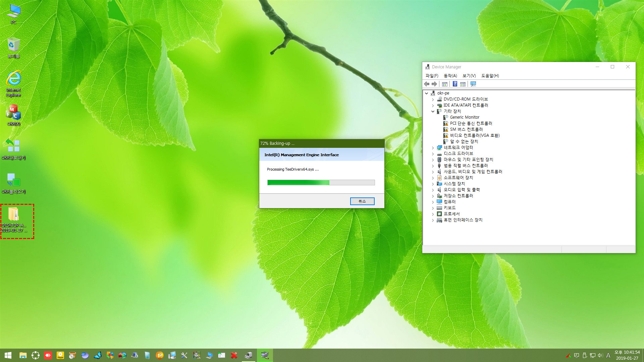
Task: Collapse the 기타 장치 node
Action: (x=433, y=111)
